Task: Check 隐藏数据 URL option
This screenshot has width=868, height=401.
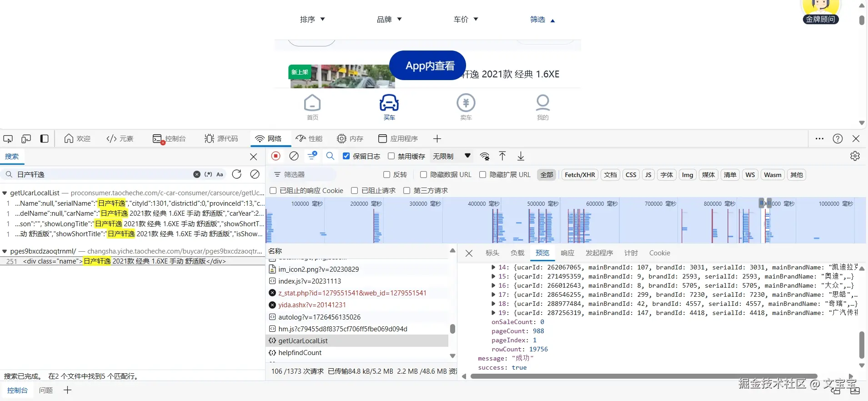Action: pyautogui.click(x=423, y=175)
